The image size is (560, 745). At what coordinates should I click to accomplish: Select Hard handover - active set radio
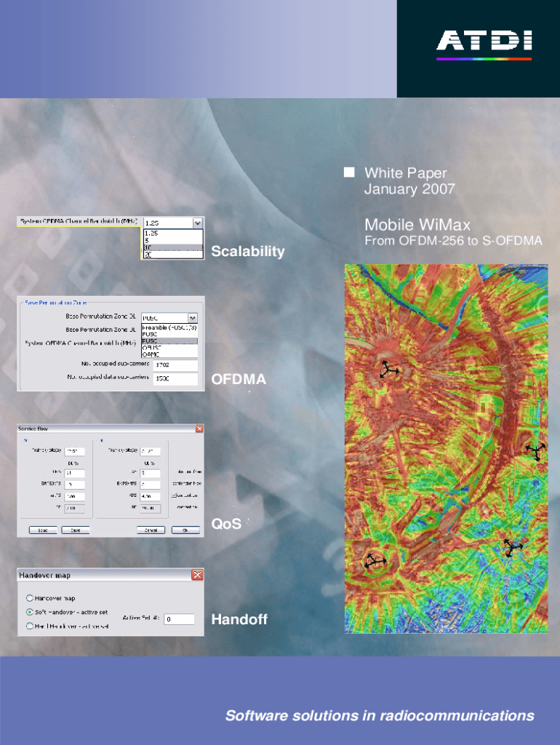[x=29, y=626]
